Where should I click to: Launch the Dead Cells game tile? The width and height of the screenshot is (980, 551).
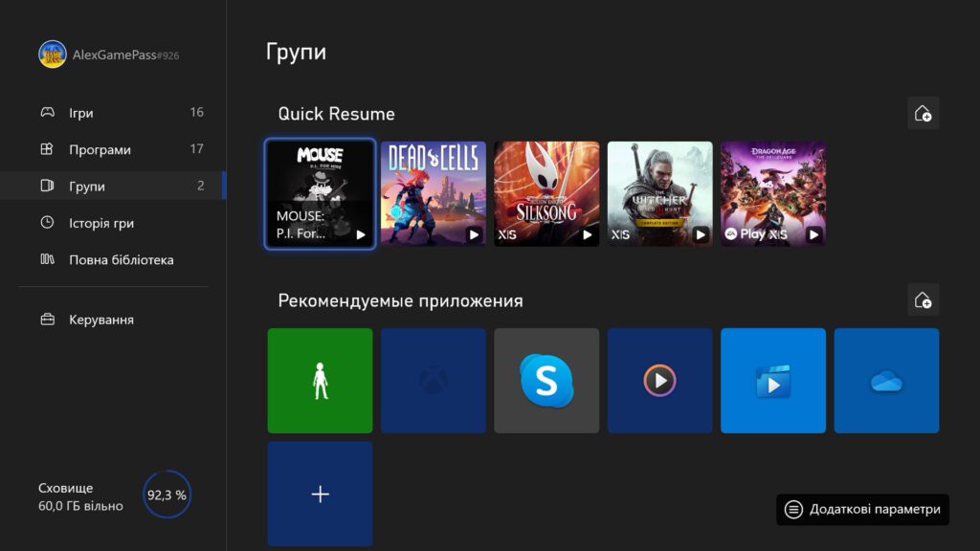[x=434, y=193]
